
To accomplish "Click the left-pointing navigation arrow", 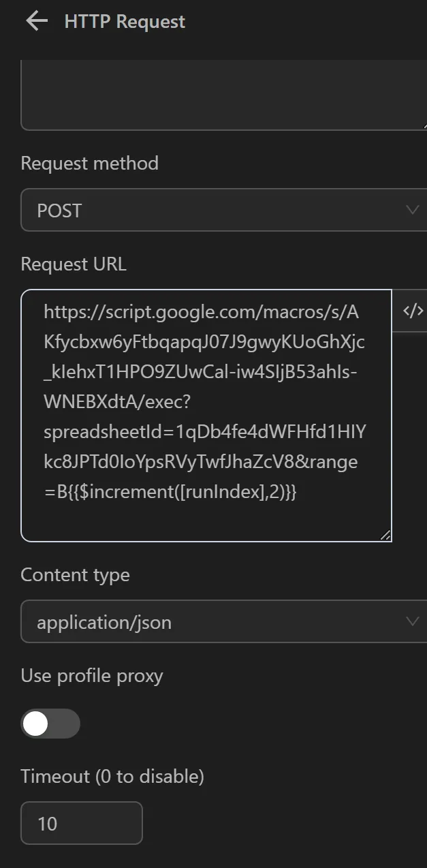I will pos(36,20).
